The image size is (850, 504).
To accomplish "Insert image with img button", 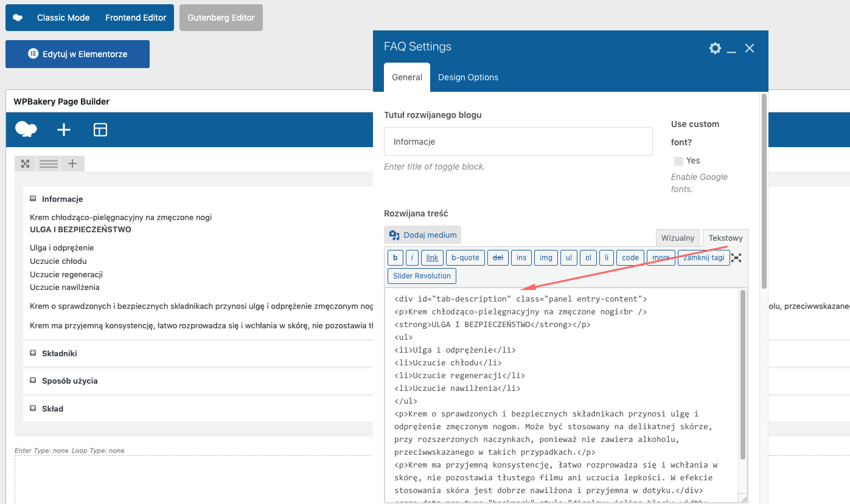I will click(546, 258).
